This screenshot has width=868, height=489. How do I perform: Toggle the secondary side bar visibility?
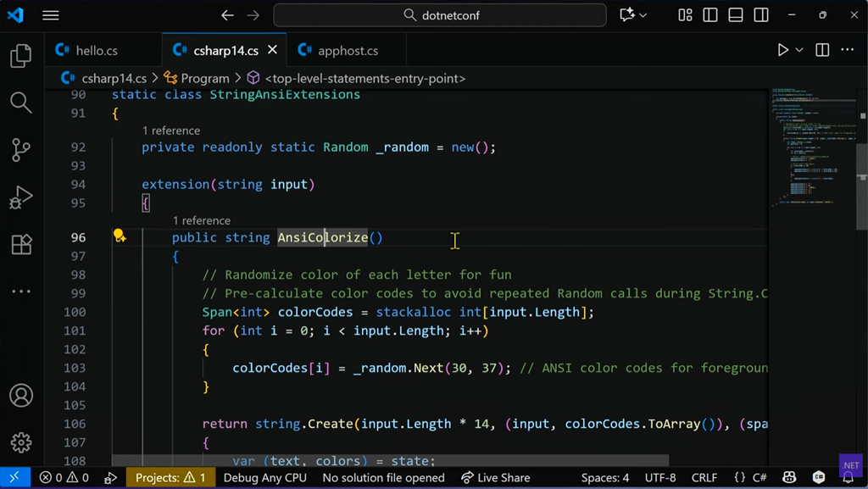(761, 15)
